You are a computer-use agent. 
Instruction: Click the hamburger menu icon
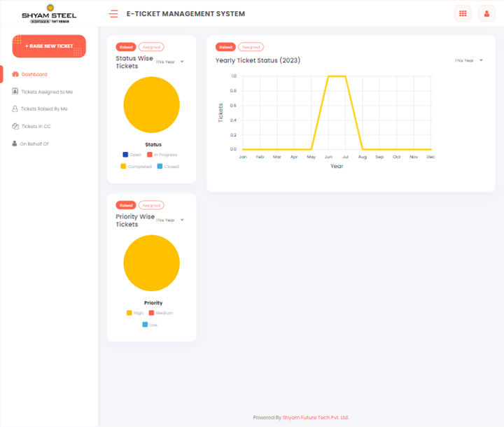point(113,14)
